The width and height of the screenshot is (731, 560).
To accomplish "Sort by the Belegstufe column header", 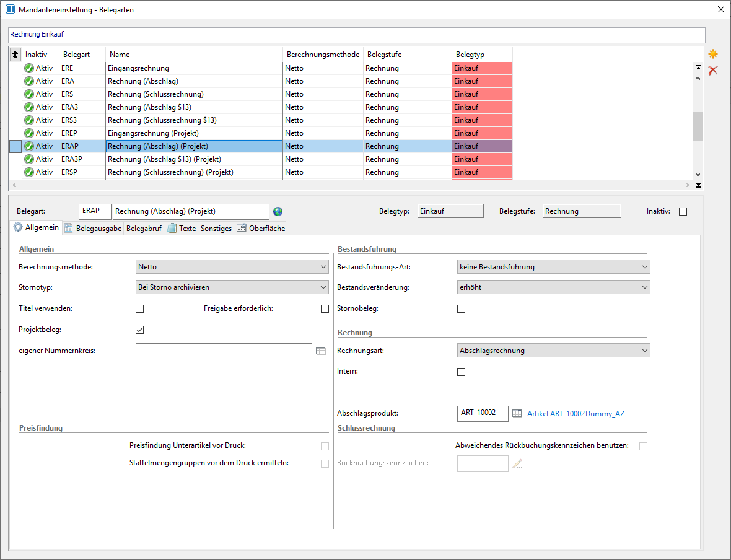I will pos(408,55).
